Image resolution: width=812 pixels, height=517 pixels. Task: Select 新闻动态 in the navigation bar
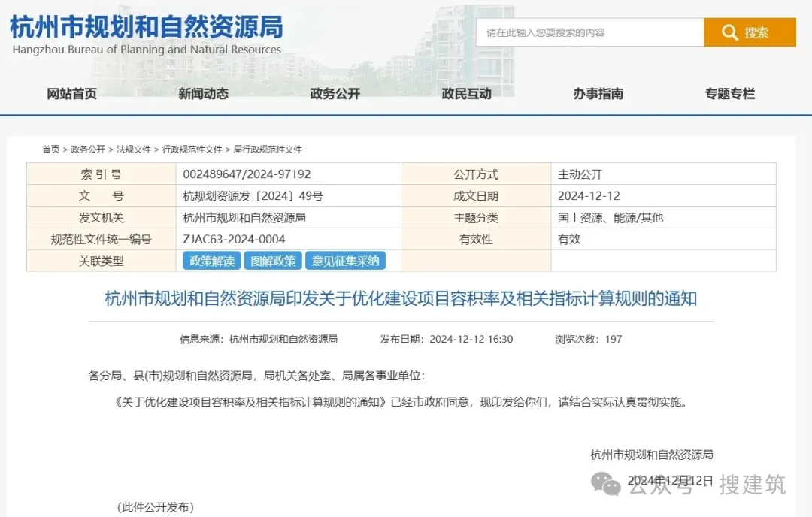[203, 94]
